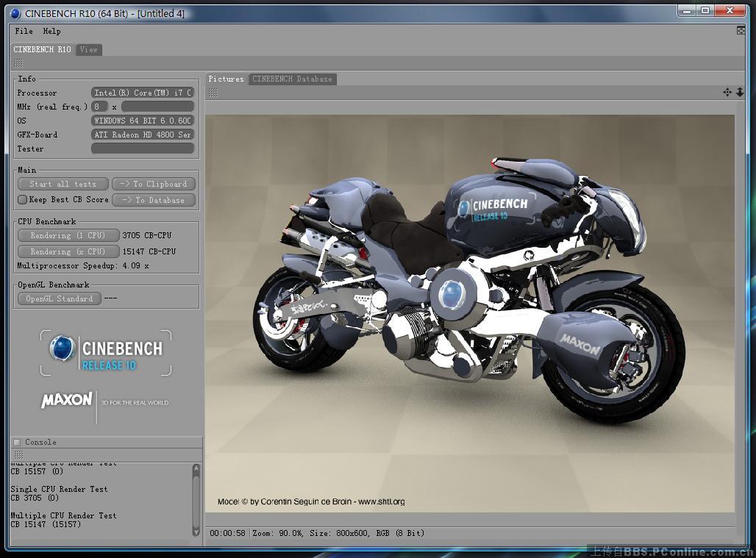Click the CINEBENCH Release 10 logo
The image size is (756, 558).
[106, 353]
